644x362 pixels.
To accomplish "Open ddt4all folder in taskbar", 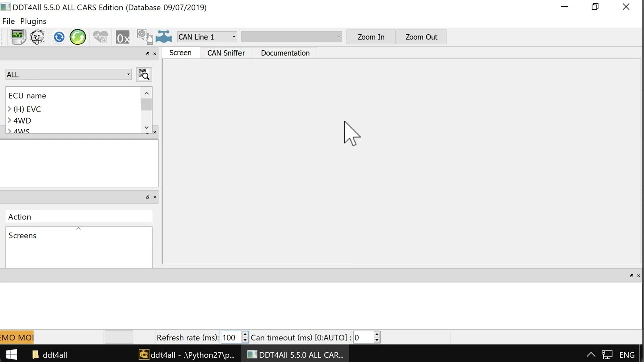I will [50, 355].
